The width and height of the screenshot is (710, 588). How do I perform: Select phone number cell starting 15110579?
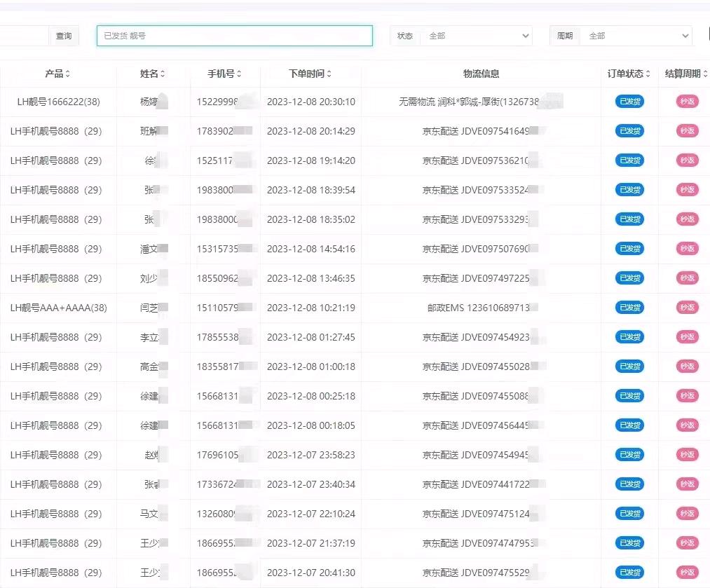click(x=226, y=308)
